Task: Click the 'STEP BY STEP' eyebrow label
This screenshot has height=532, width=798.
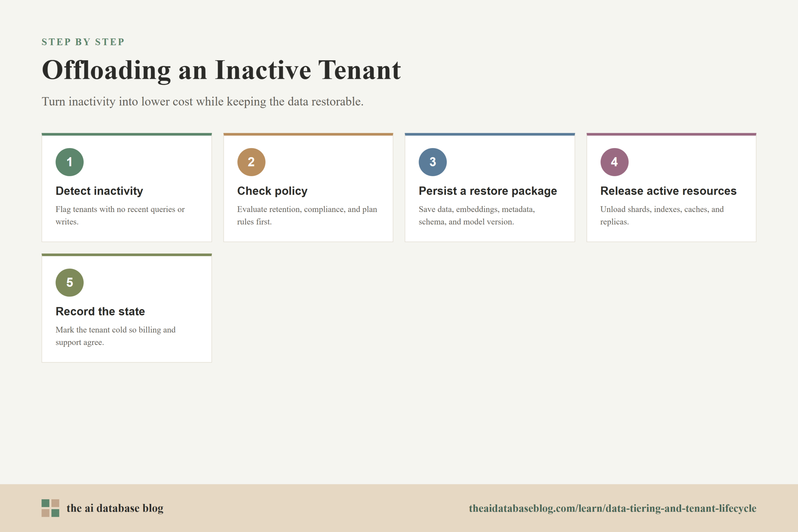Action: tap(83, 42)
